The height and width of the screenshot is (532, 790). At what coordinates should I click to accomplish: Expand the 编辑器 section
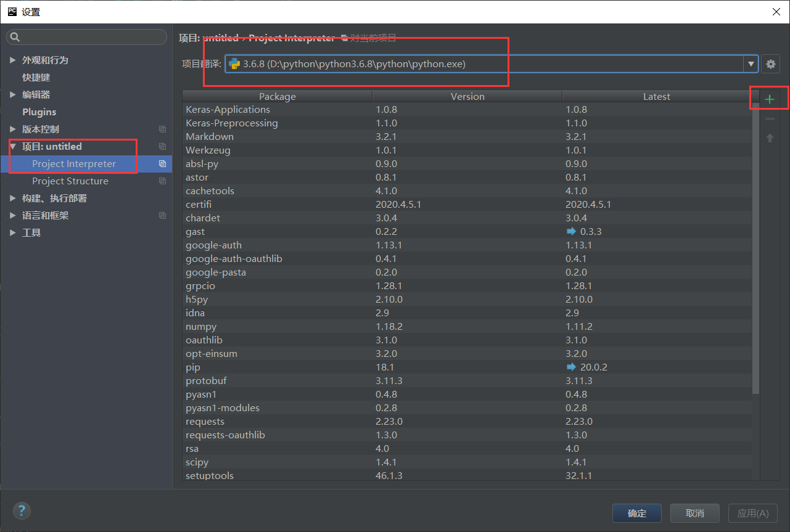[x=13, y=95]
